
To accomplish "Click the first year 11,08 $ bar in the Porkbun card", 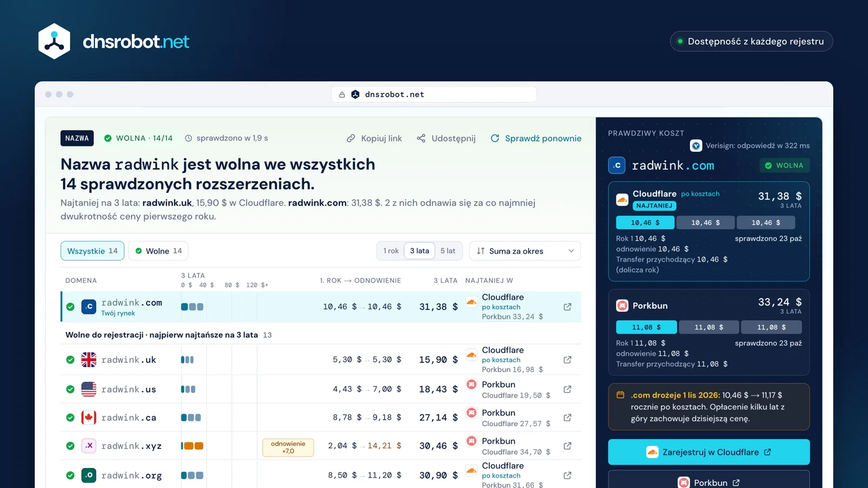I will (x=646, y=328).
